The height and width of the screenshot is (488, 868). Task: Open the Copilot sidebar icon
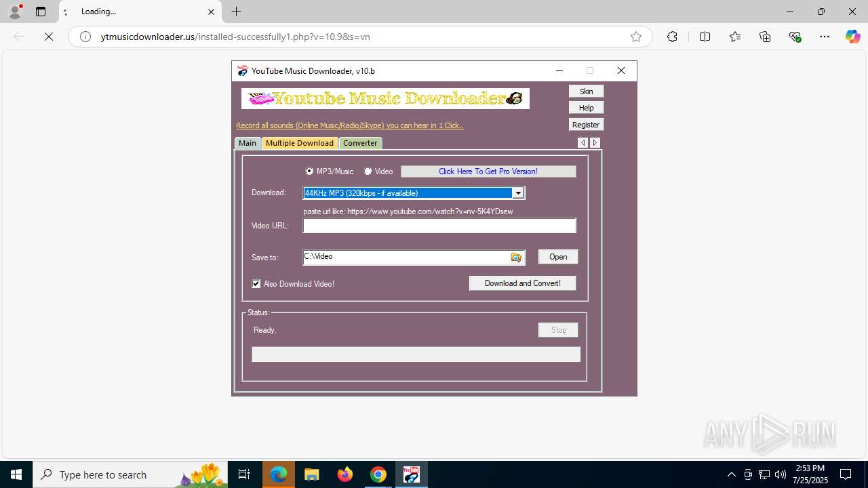852,37
